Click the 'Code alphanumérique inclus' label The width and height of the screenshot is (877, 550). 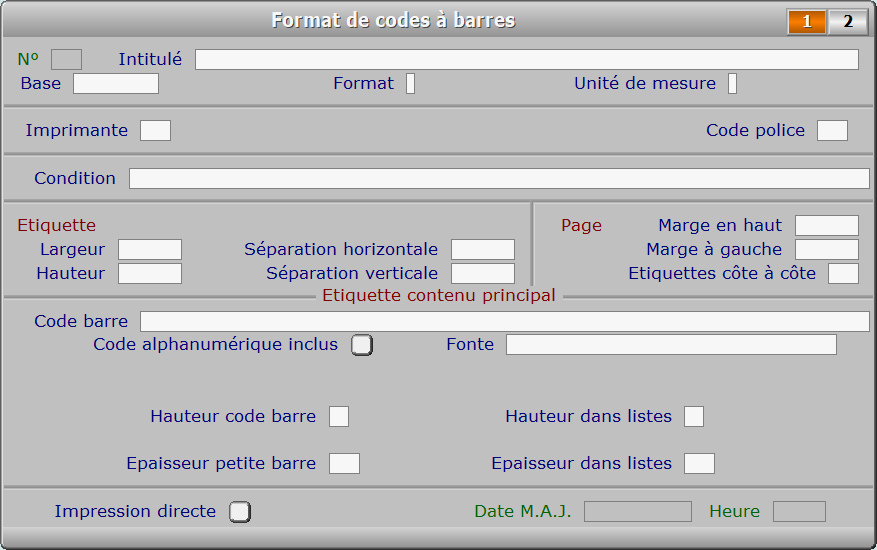tap(215, 345)
